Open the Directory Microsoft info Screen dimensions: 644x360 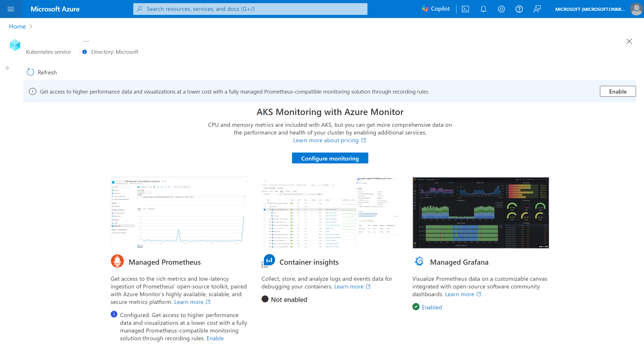[85, 52]
